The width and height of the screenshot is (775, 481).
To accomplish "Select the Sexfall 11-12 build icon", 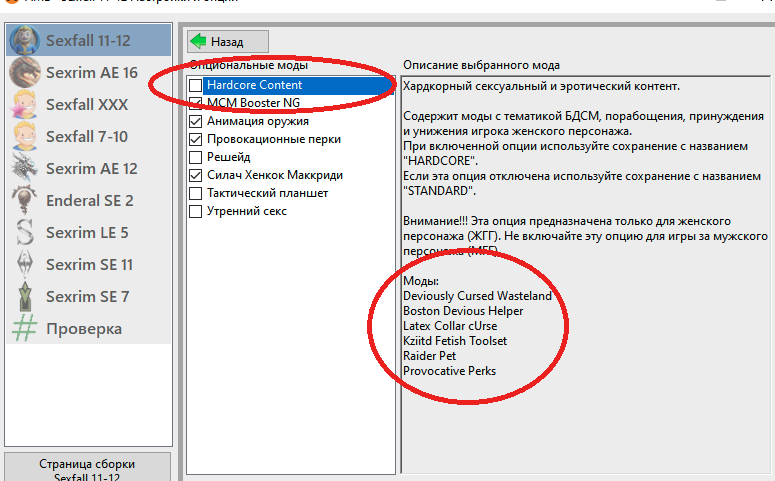I will 25,41.
